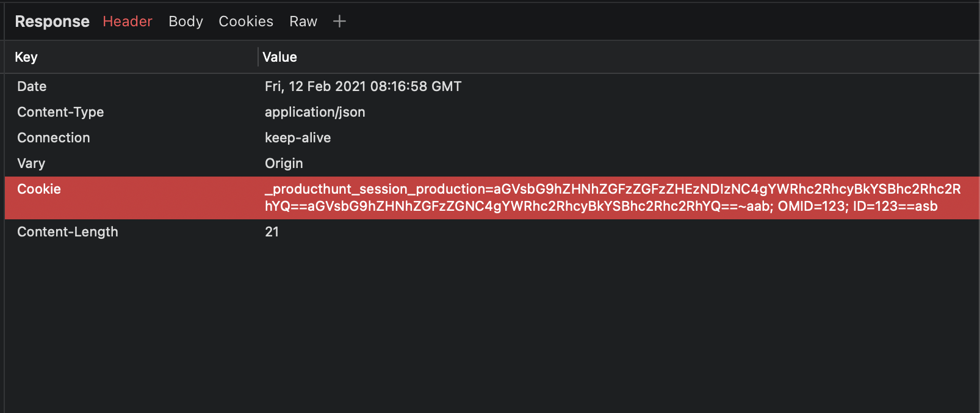This screenshot has width=980, height=413.
Task: Click the Fri, 12 Feb 2021 timestamp value
Action: tap(363, 86)
